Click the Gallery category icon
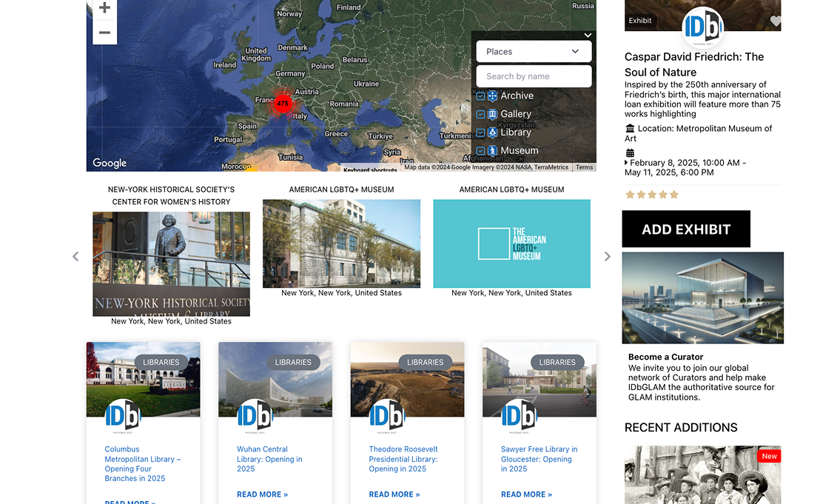Image resolution: width=837 pixels, height=504 pixels. point(493,114)
